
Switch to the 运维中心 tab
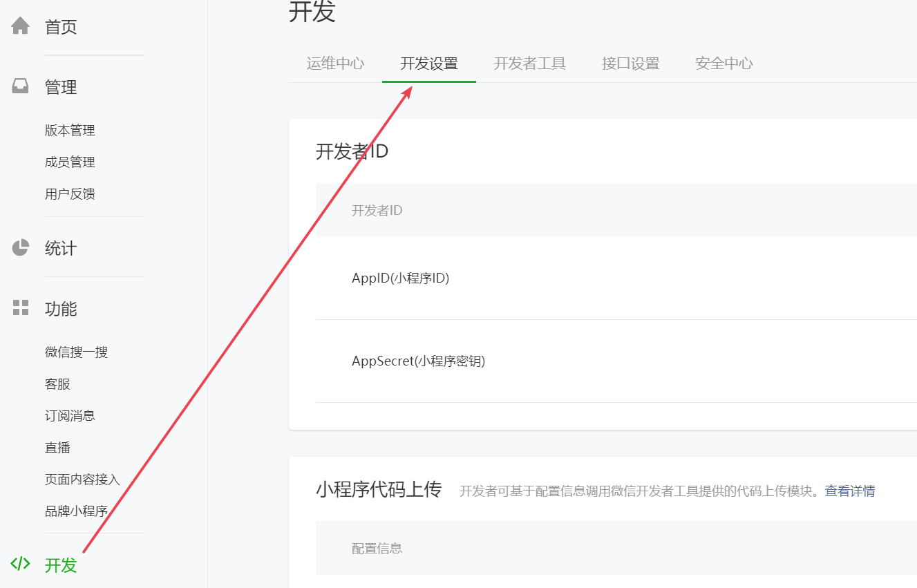point(335,63)
